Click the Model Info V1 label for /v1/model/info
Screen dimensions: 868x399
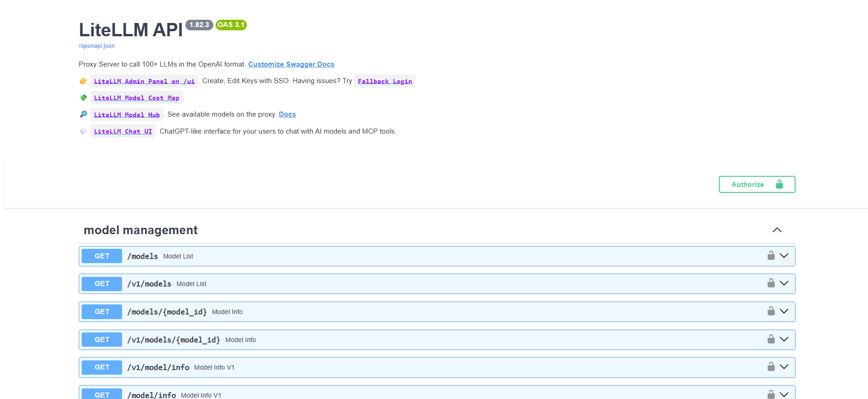tap(214, 367)
